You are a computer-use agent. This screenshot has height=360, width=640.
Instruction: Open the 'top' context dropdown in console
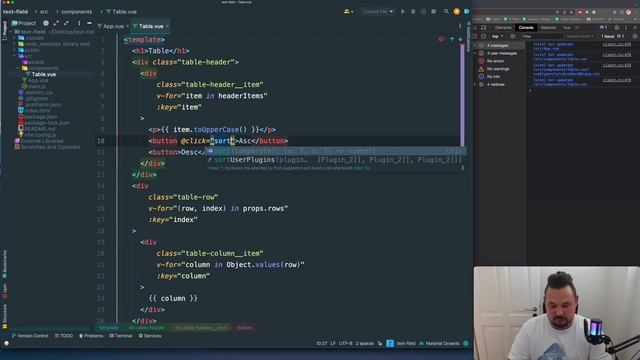[498, 36]
